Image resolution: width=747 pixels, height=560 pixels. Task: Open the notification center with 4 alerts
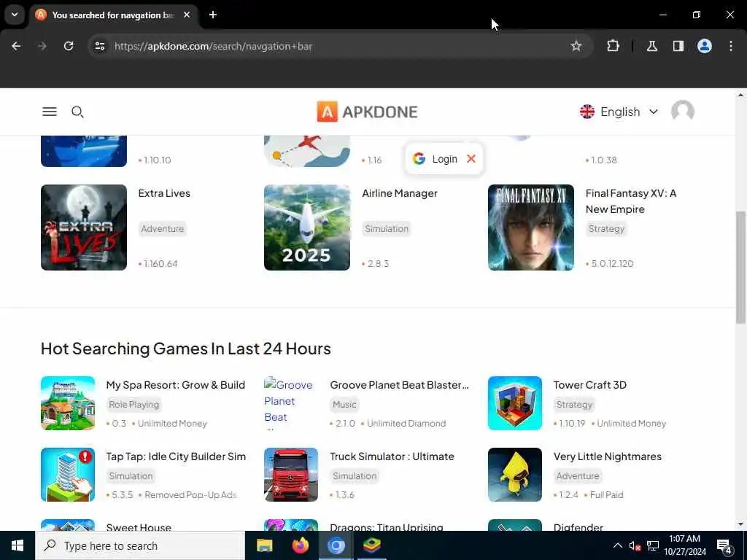[x=724, y=546]
